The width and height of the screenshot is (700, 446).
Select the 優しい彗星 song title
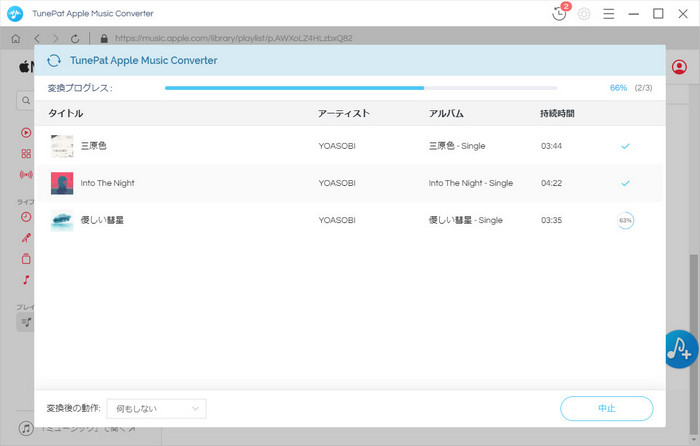[x=102, y=220]
